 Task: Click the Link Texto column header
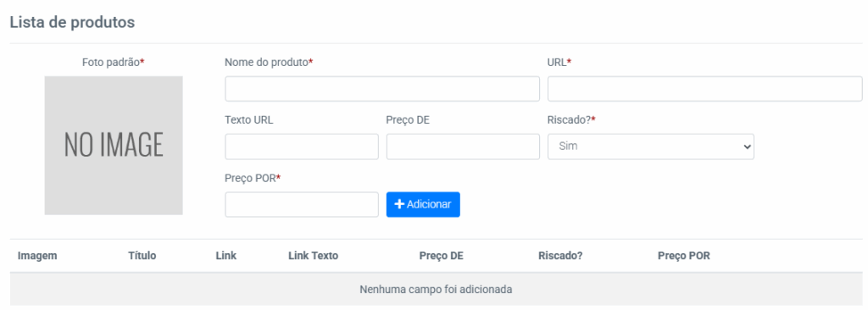click(314, 256)
